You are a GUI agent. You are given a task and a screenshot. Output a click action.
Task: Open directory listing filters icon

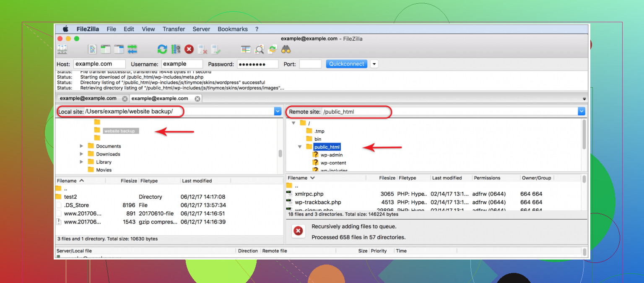tap(246, 49)
